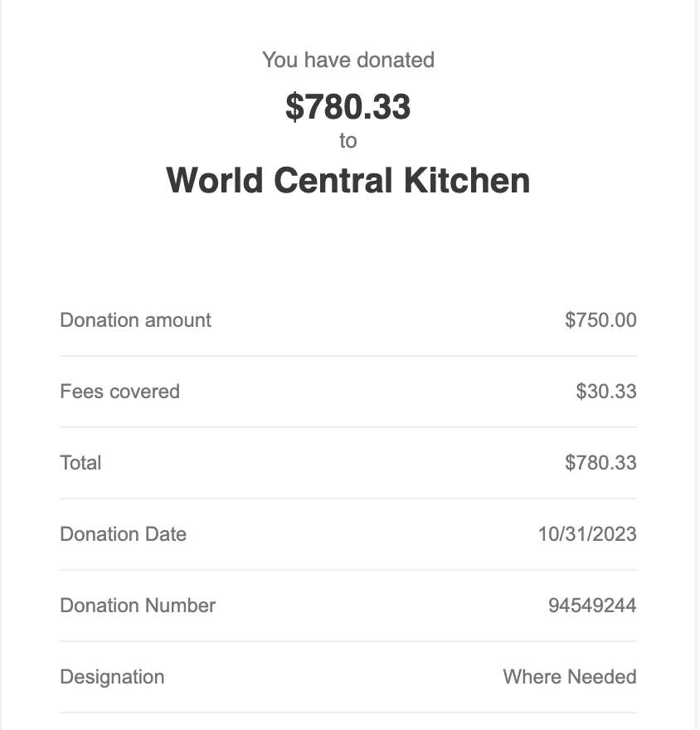The image size is (700, 730).
Task: Click the word "World" in the heading
Action: point(215,180)
